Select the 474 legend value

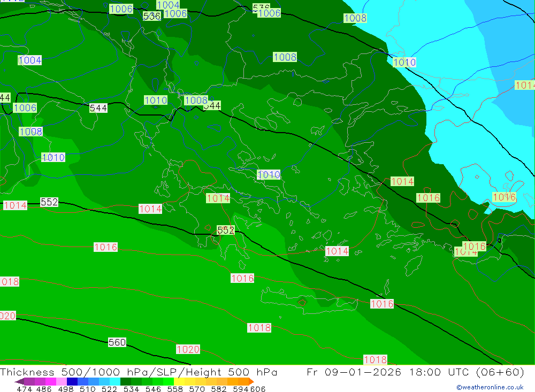pyautogui.click(x=24, y=389)
